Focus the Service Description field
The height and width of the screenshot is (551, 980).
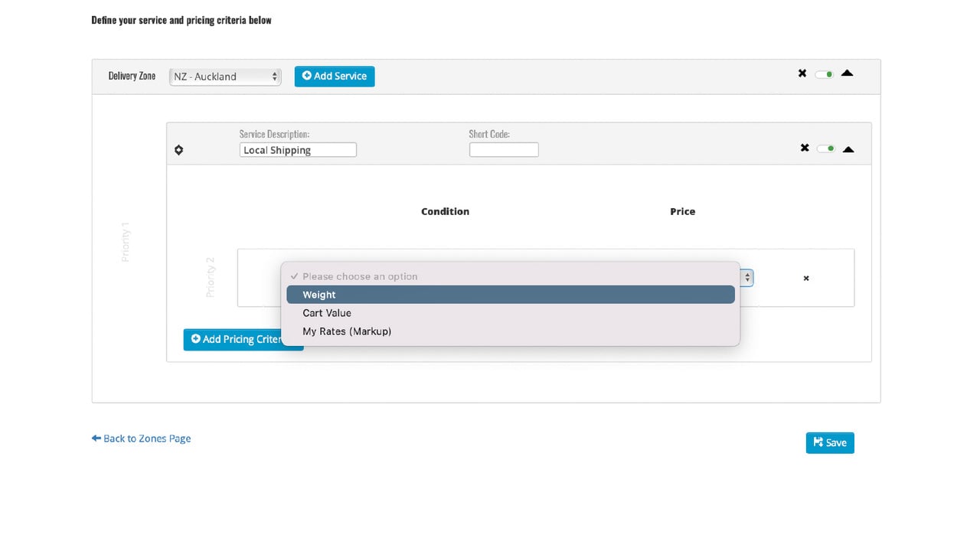point(298,150)
